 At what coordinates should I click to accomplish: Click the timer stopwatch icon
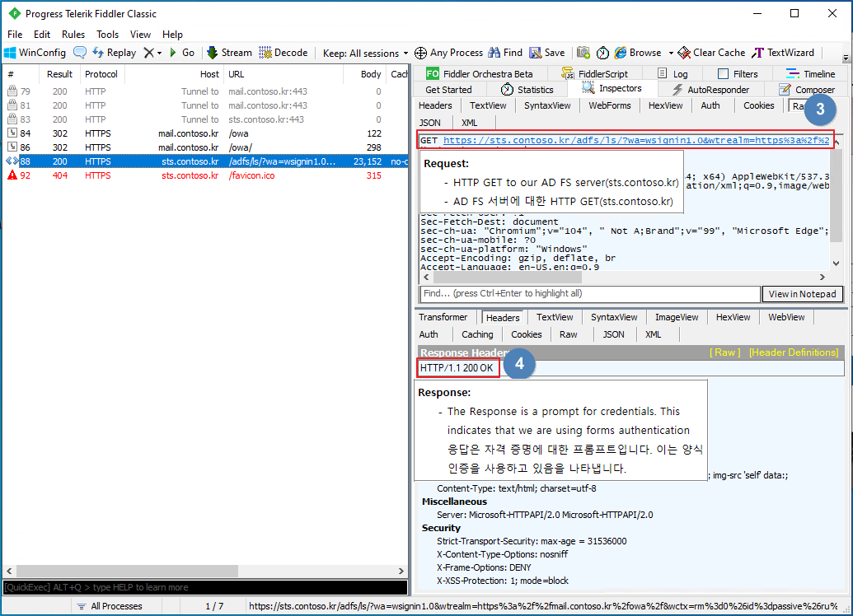pyautogui.click(x=602, y=53)
